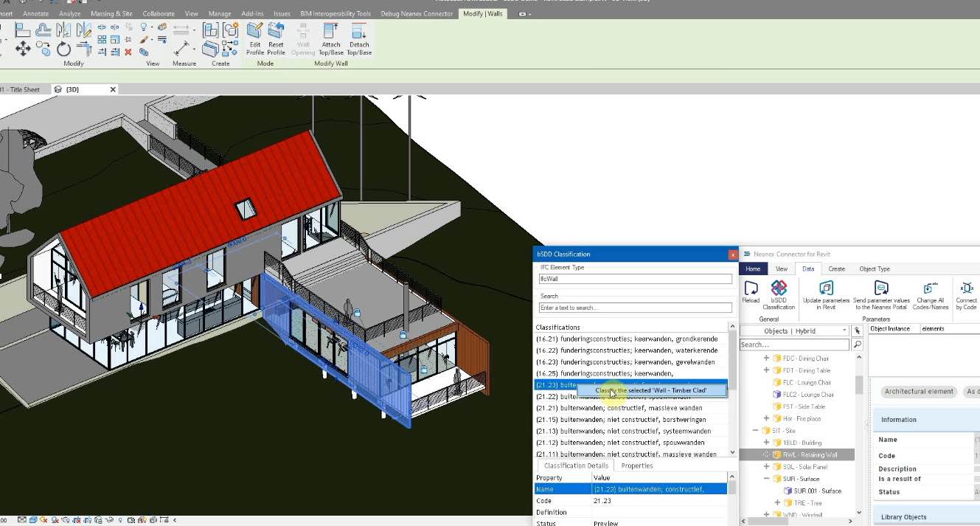The height and width of the screenshot is (526, 980).
Task: Collapse the SIT - Site tree node
Action: [756, 431]
